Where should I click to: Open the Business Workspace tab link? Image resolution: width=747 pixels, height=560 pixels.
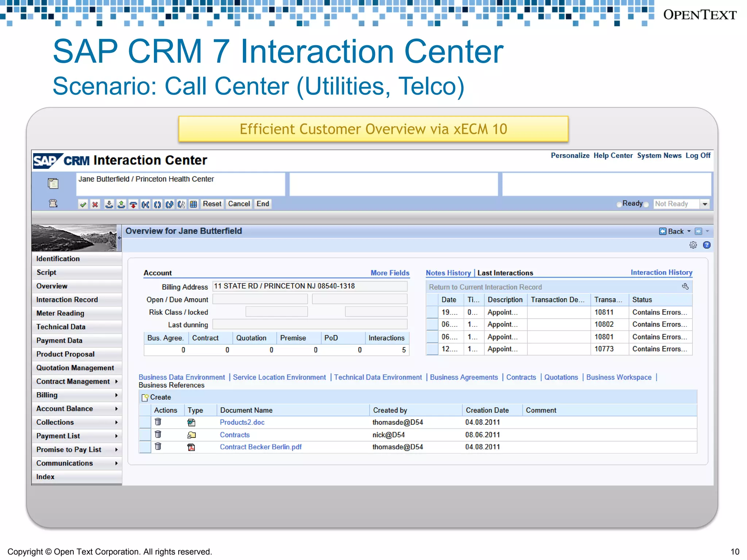pos(619,377)
